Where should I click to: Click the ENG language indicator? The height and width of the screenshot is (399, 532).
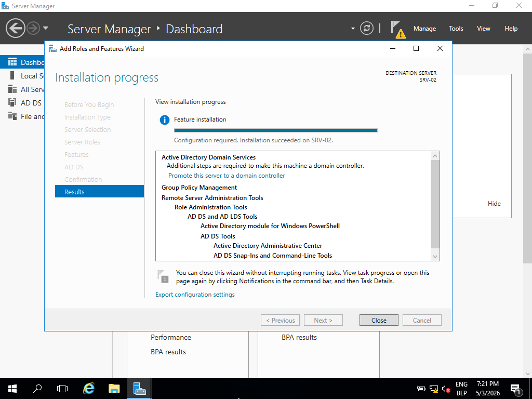(x=461, y=384)
